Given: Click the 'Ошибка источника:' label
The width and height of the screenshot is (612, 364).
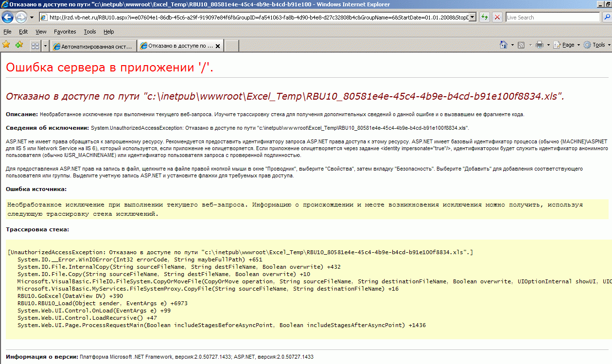Looking at the screenshot, I should (36, 189).
